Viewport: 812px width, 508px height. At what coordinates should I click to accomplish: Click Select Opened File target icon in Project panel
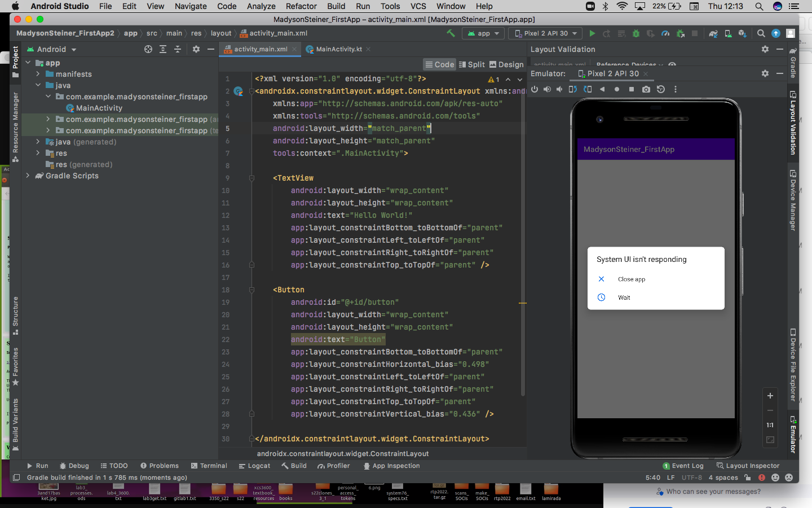pos(148,49)
